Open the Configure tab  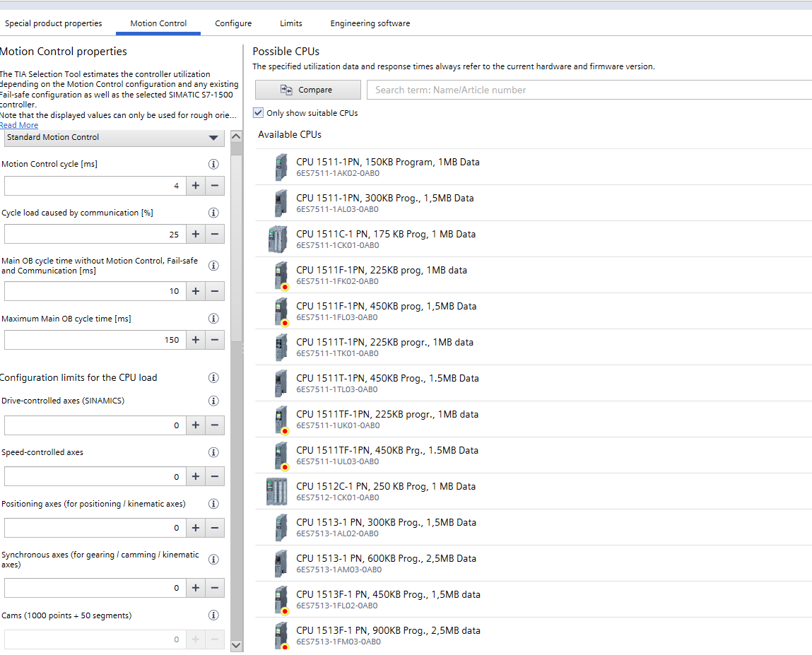233,23
